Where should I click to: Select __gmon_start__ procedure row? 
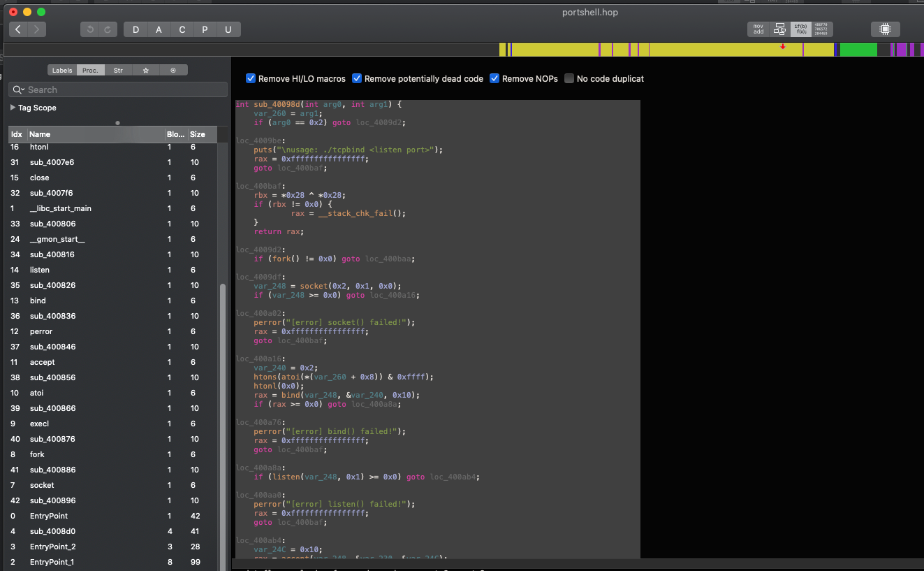point(112,239)
